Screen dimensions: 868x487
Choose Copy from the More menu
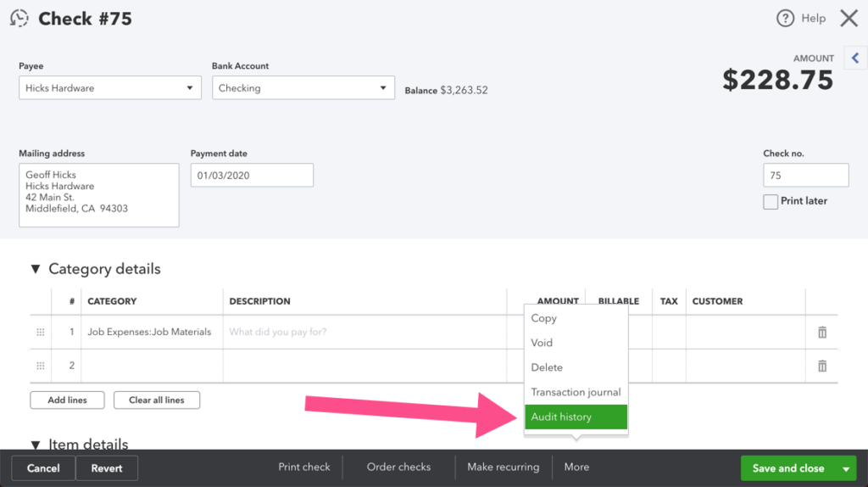point(576,318)
